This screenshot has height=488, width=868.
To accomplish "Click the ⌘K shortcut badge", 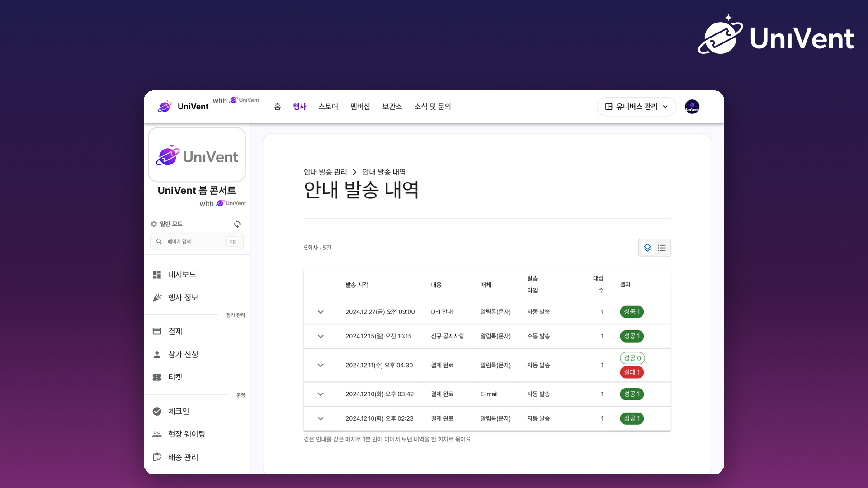I will click(232, 242).
